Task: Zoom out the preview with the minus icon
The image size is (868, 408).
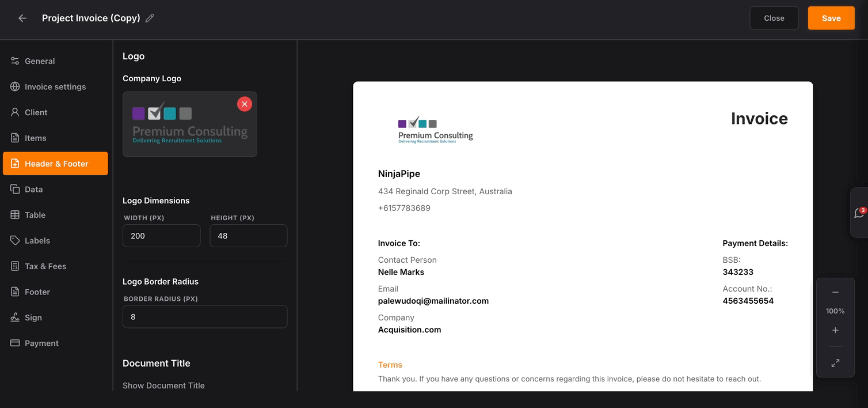Action: (835, 292)
